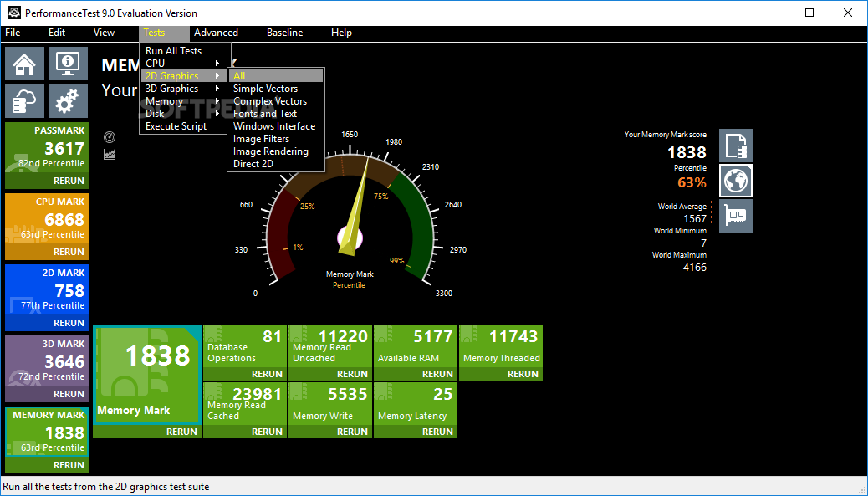The width and height of the screenshot is (868, 496).
Task: Rerun Memory Read Uncached test
Action: tap(352, 374)
